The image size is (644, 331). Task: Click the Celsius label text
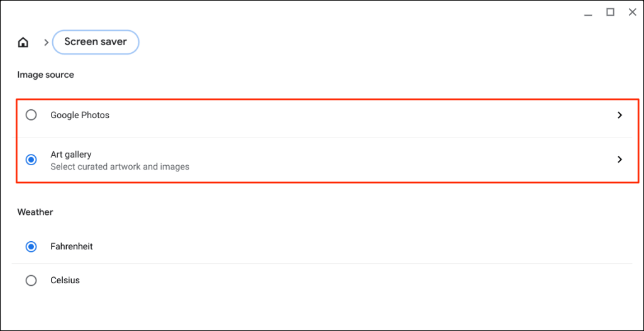(65, 281)
